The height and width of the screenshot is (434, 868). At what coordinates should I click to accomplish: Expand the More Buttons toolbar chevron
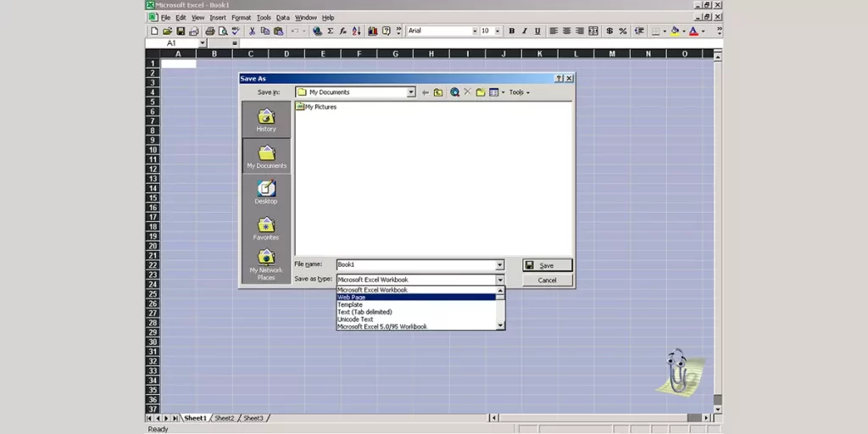(x=399, y=31)
